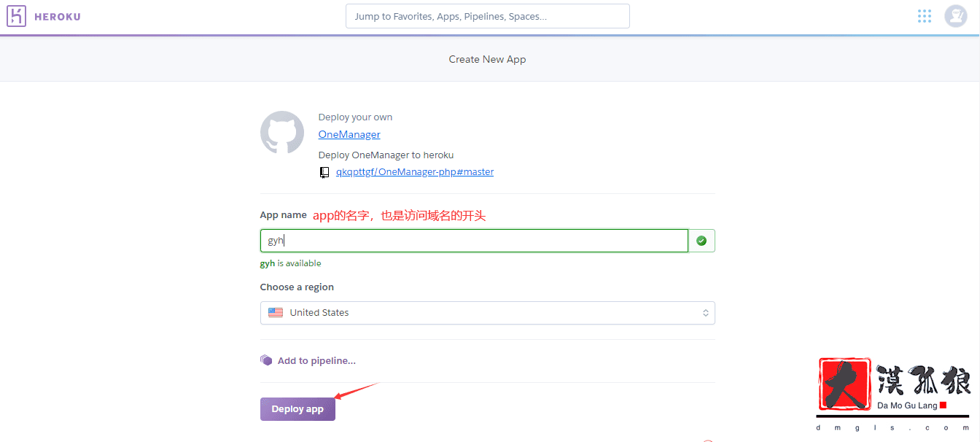Click the GitHub octocat avatar

click(282, 133)
